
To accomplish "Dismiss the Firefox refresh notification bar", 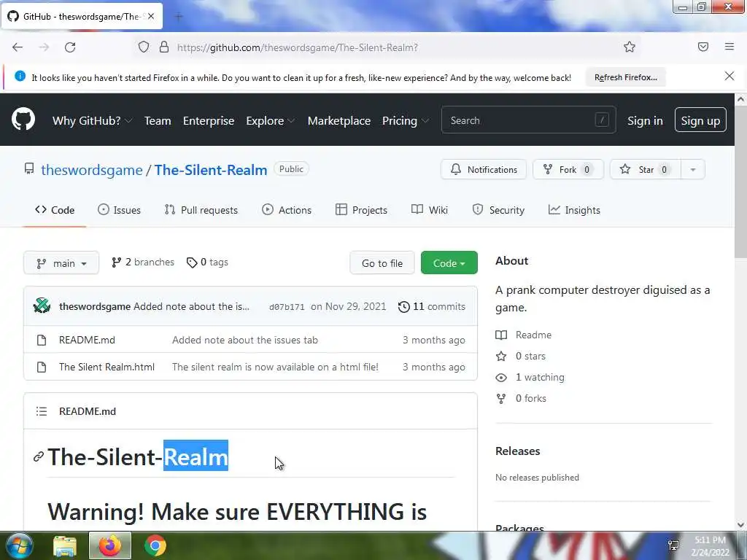I will (729, 76).
